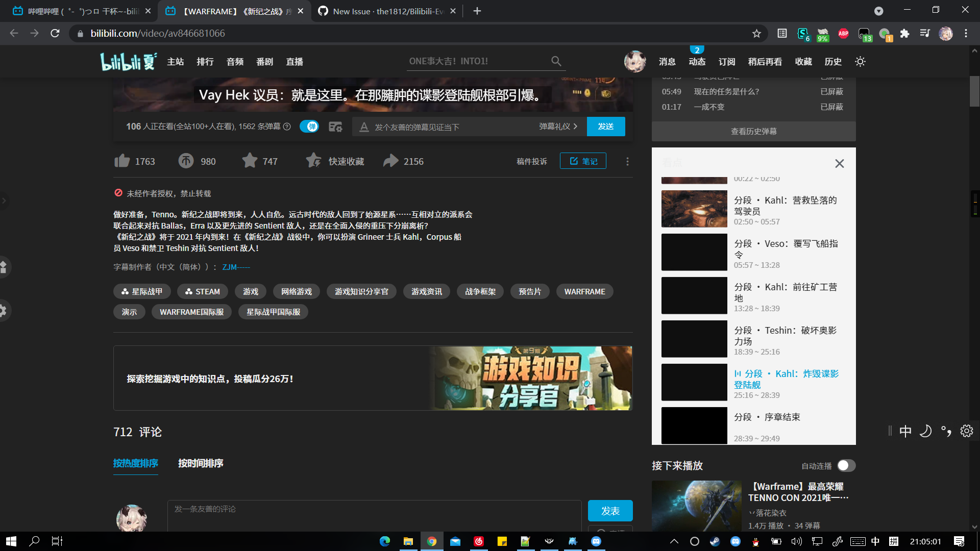
Task: Enable night mode with the moon icon
Action: click(x=926, y=431)
